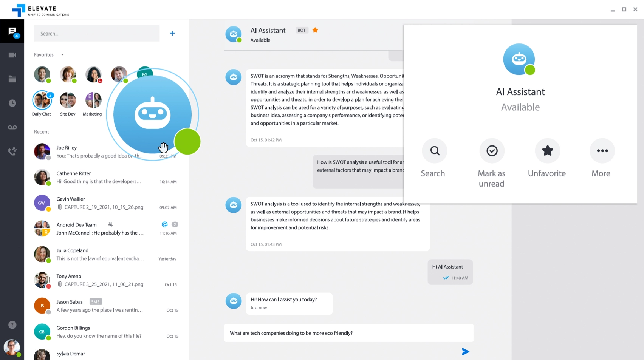Viewport: 644px width, 360px height.
Task: Click the help question mark icon
Action: click(12, 325)
